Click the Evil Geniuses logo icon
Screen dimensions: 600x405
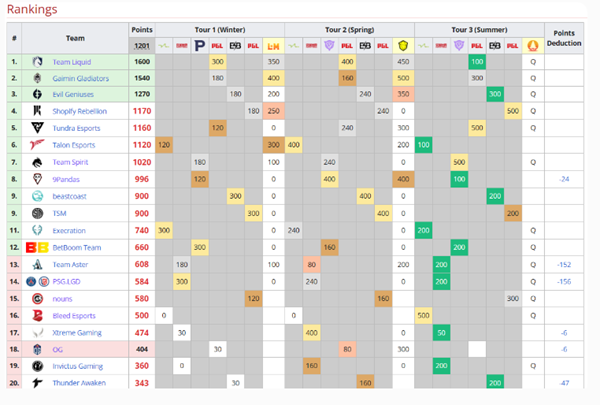[x=38, y=94]
